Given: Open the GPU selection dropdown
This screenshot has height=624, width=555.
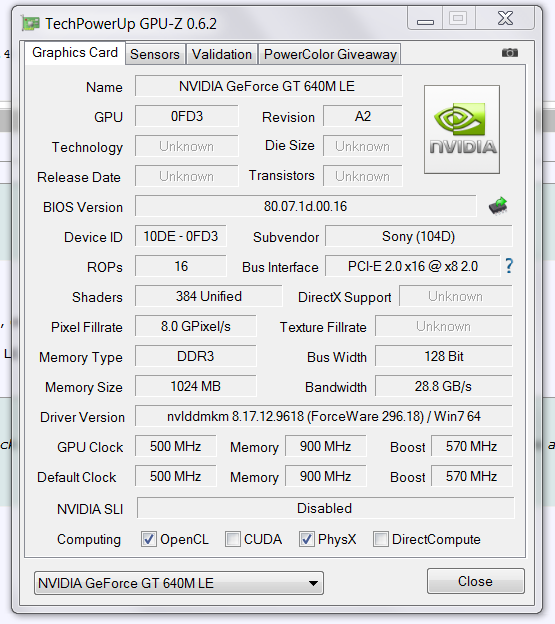Looking at the screenshot, I should point(179,583).
